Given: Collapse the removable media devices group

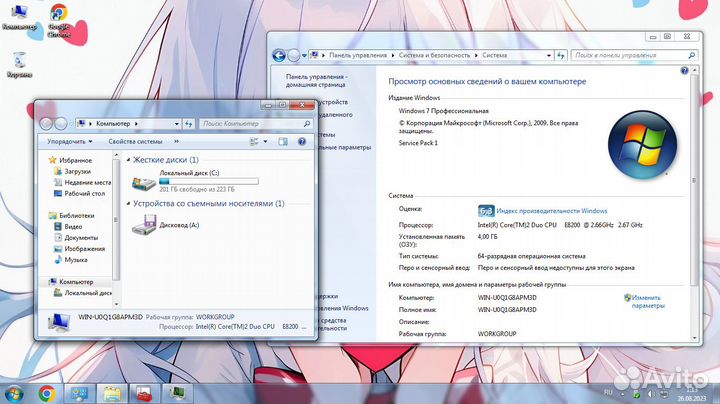Looking at the screenshot, I should point(129,203).
